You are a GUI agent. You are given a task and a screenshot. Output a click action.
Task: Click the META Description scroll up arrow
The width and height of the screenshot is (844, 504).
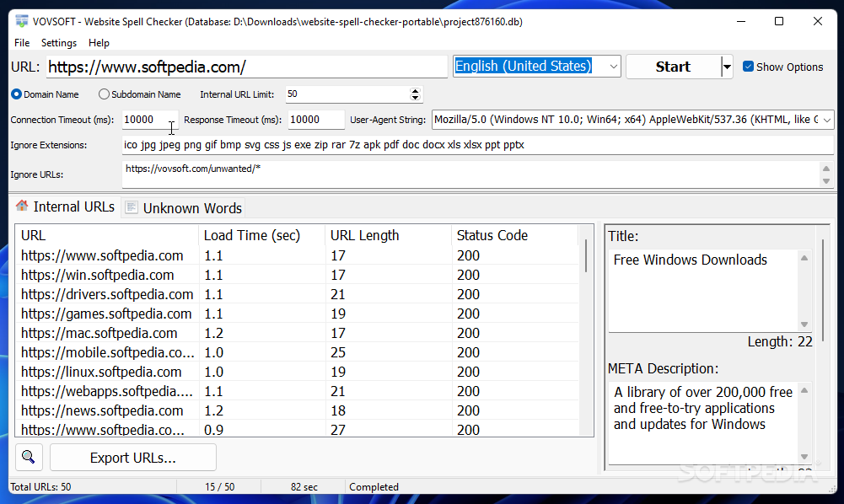coord(804,390)
